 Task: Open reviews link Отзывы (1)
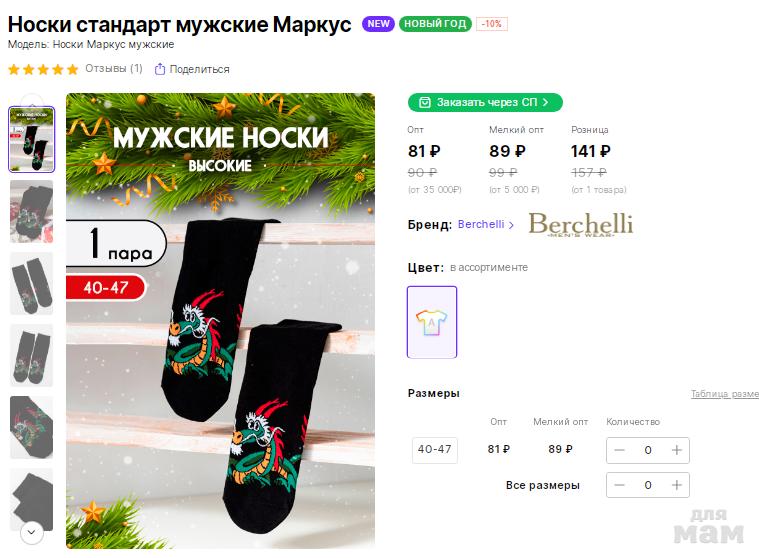(114, 69)
